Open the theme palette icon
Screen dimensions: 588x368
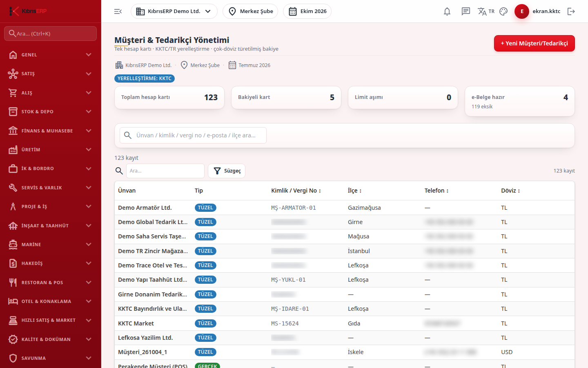[503, 11]
